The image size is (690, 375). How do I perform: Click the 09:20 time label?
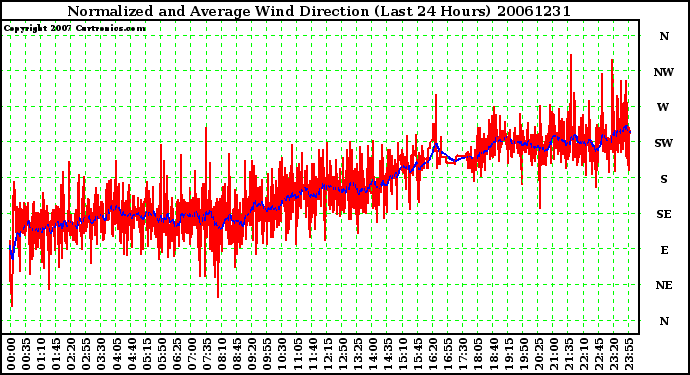coord(252,354)
